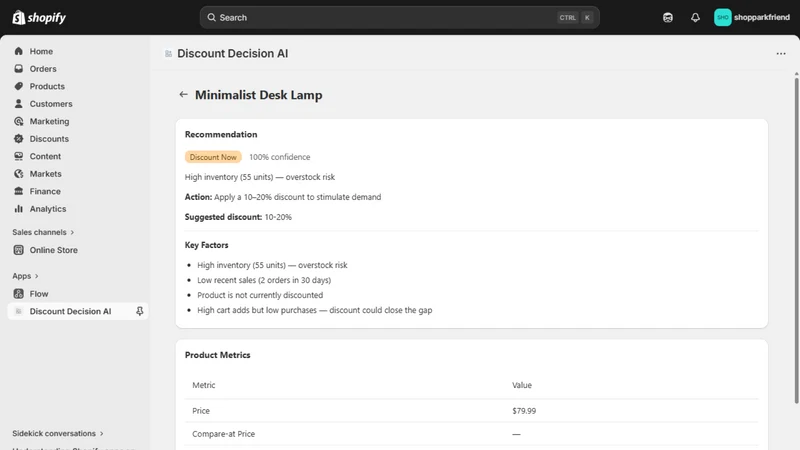Screen dimensions: 800x450
Task: Click the Suggested discount 10-20% line
Action: (x=238, y=217)
